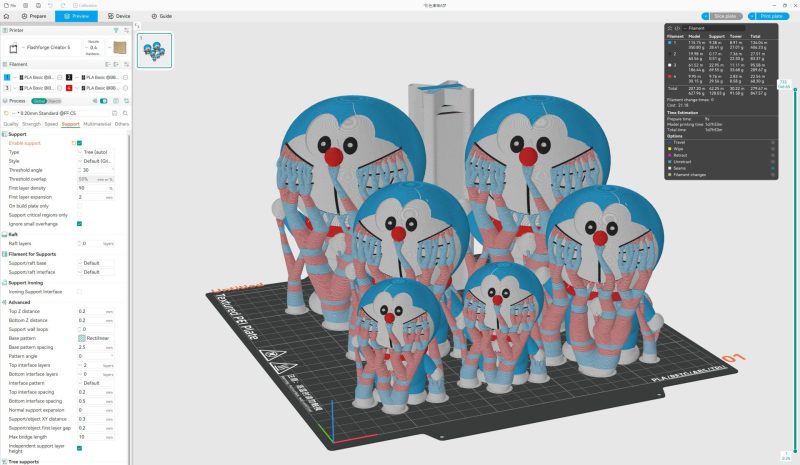Open the support Type dropdown

pos(95,152)
